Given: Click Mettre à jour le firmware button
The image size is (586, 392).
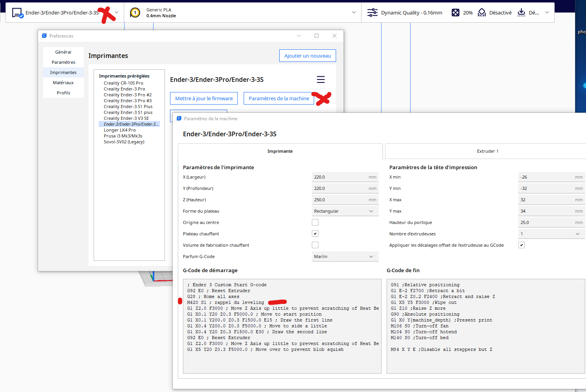Looking at the screenshot, I should tap(204, 98).
